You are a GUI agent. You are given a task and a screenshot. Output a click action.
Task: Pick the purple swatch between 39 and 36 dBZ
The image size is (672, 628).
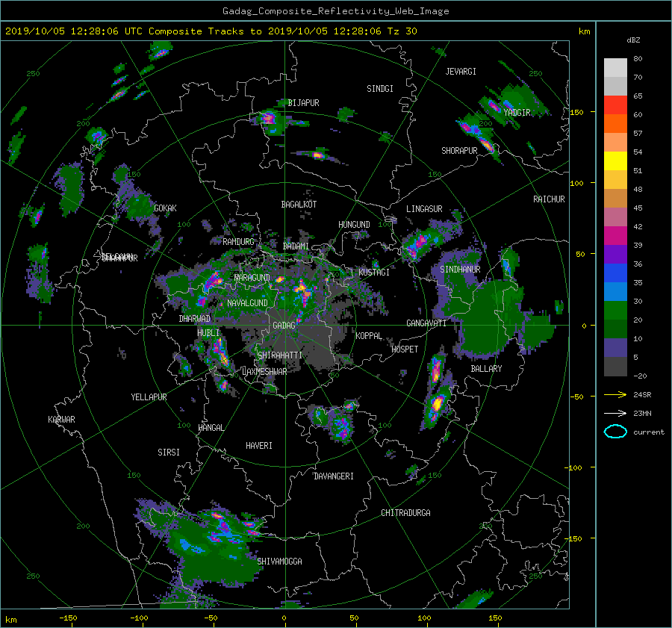[x=615, y=254]
